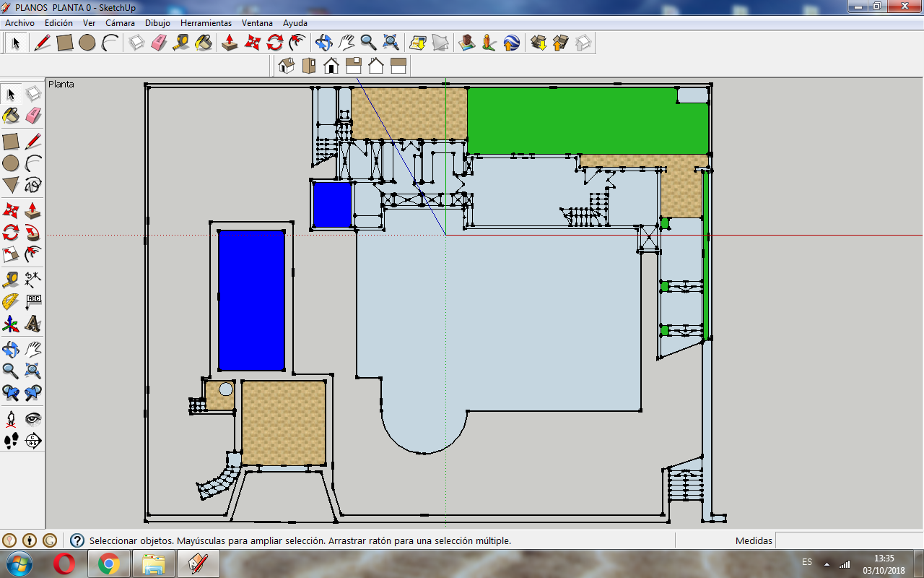The image size is (924, 578).
Task: Switch to Isometric view
Action: coord(287,66)
